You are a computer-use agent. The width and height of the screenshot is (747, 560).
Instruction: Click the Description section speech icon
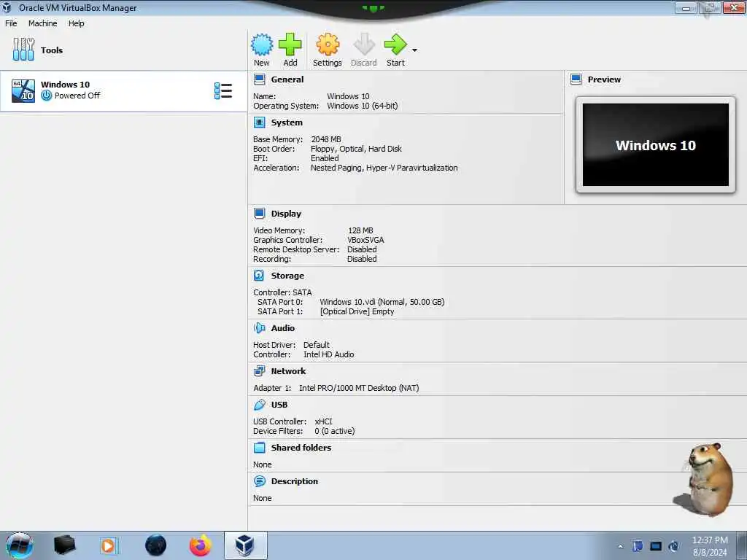pyautogui.click(x=259, y=481)
